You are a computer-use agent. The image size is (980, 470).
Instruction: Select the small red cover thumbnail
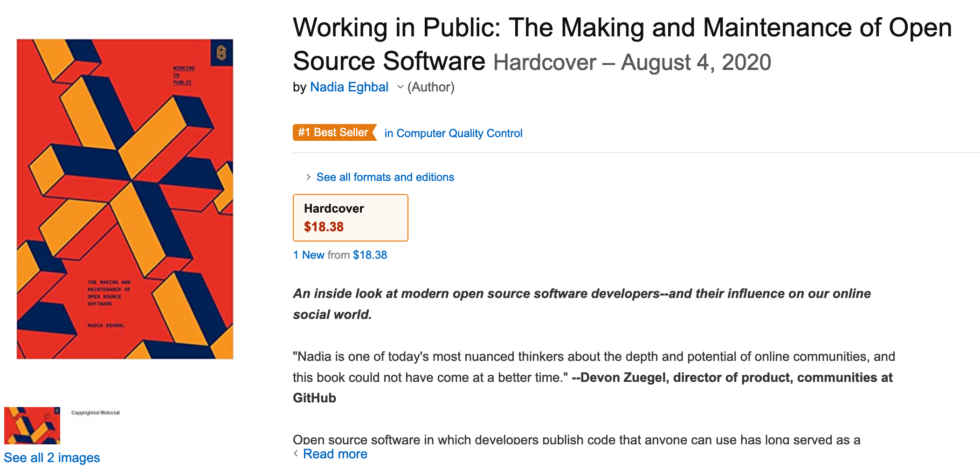[x=32, y=425]
